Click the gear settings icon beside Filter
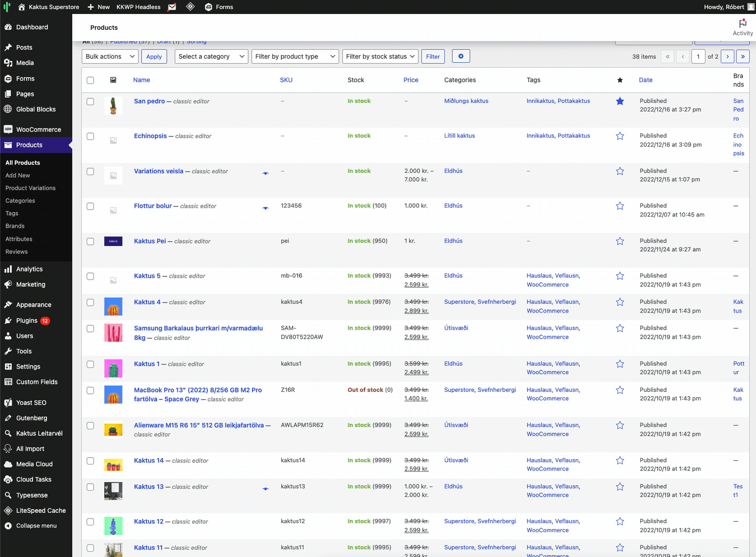The width and height of the screenshot is (756, 557). click(x=460, y=56)
